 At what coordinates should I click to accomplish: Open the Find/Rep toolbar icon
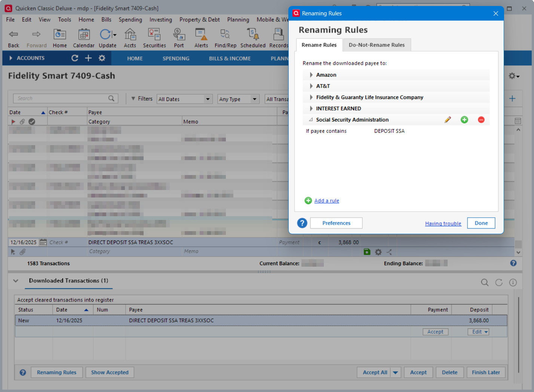point(225,34)
